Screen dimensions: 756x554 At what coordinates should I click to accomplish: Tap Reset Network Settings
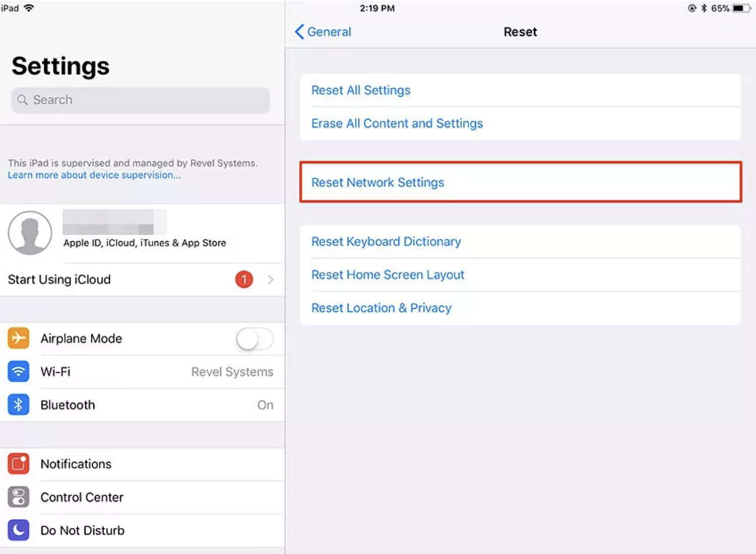pyautogui.click(x=520, y=182)
